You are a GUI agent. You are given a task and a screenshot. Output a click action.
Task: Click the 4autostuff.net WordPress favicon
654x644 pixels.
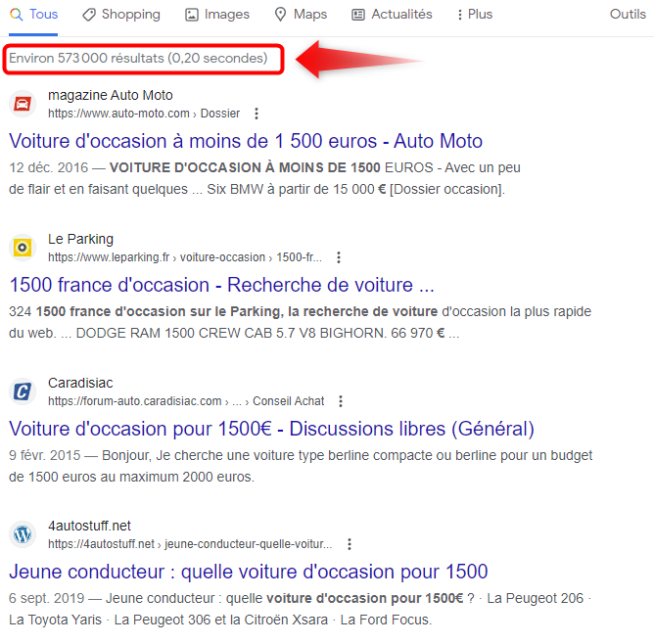click(x=23, y=534)
